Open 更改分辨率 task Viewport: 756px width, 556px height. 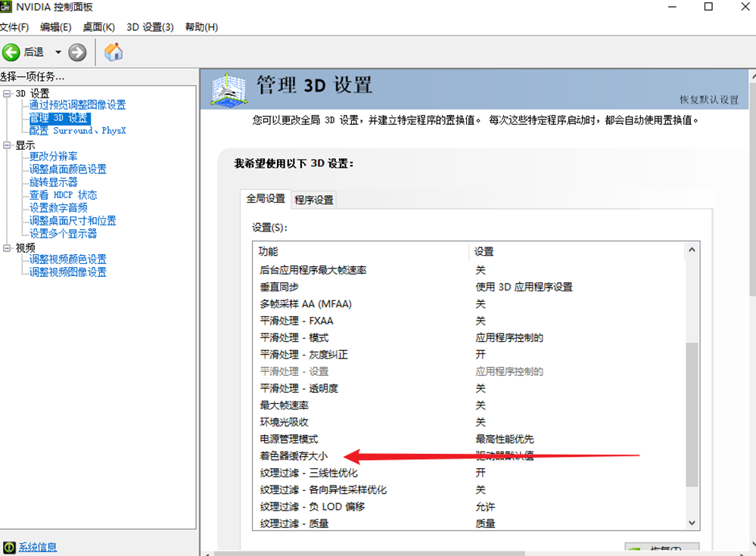53,157
